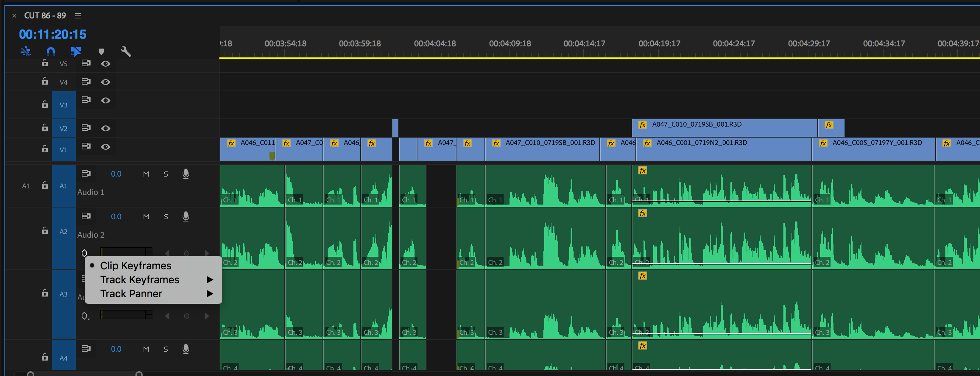
Task: Toggle sync lock on V5 track
Action: (86, 63)
